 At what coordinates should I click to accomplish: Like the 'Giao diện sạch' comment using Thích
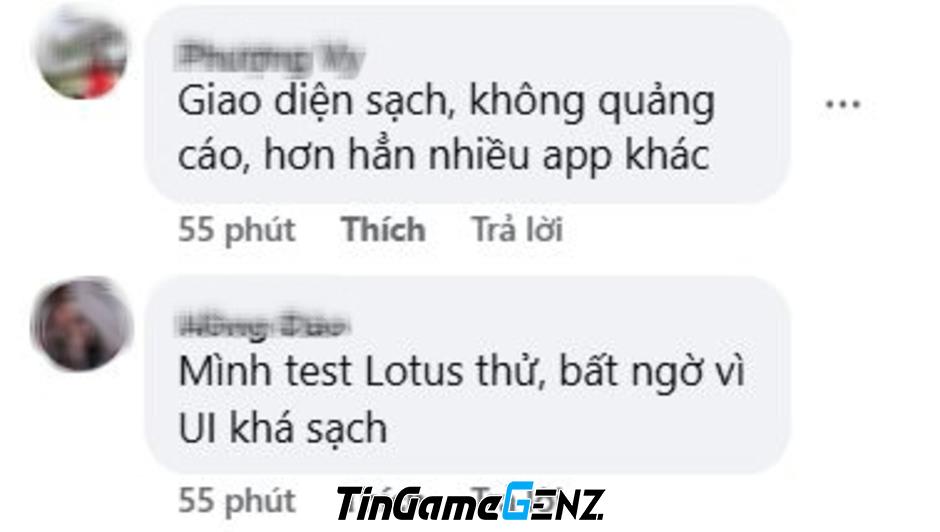point(383,230)
